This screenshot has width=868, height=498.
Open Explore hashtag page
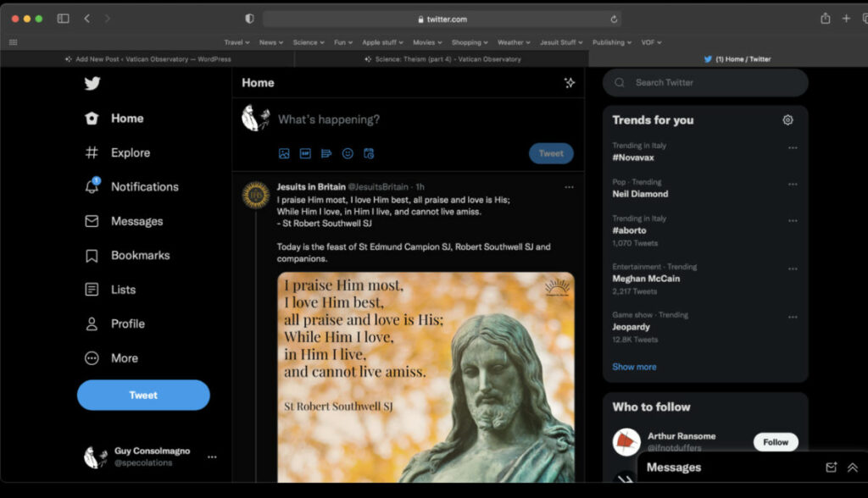click(x=117, y=152)
